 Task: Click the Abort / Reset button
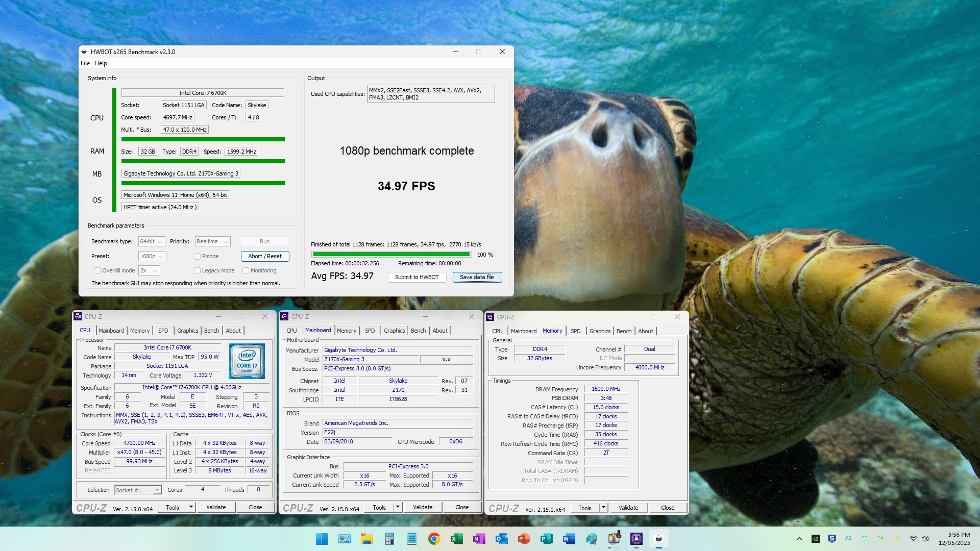click(265, 256)
